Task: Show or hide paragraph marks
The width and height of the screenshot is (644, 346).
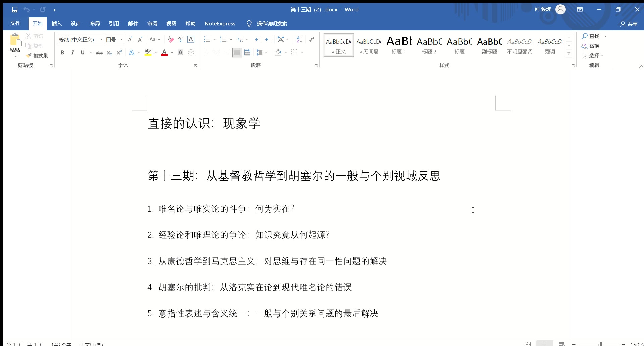Action: (312, 39)
